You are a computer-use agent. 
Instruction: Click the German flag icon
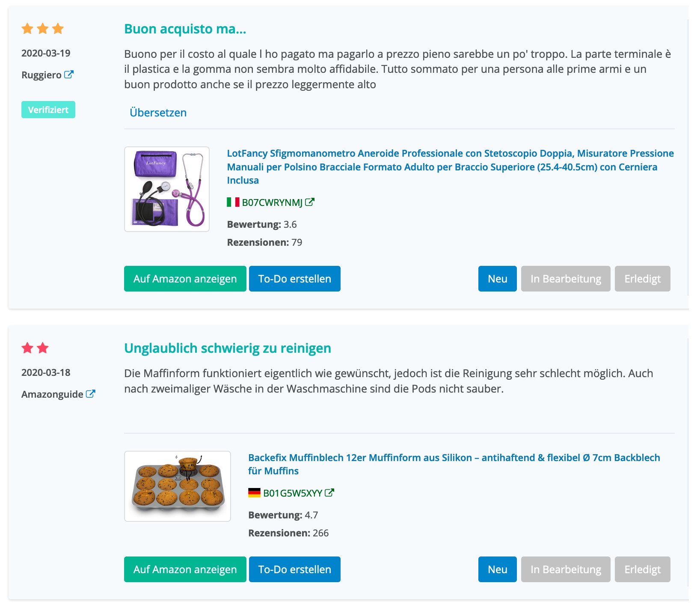click(254, 493)
